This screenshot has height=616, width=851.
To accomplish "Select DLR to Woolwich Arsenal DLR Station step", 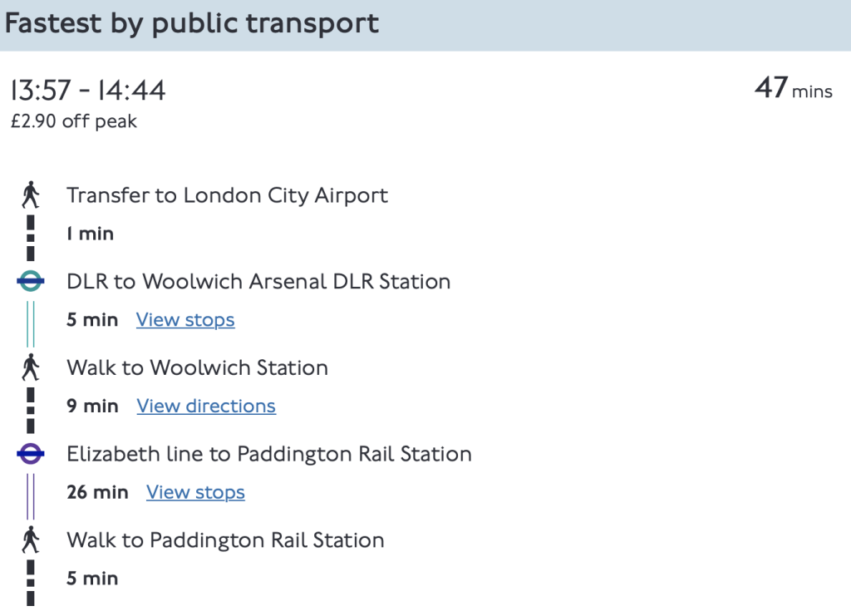I will (x=258, y=282).
